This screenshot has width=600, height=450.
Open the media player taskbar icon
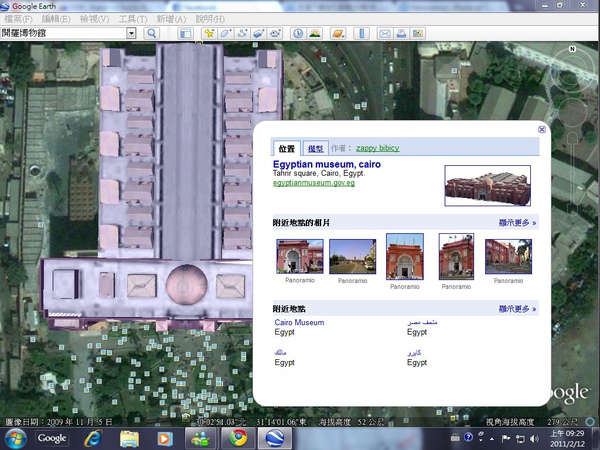point(165,439)
